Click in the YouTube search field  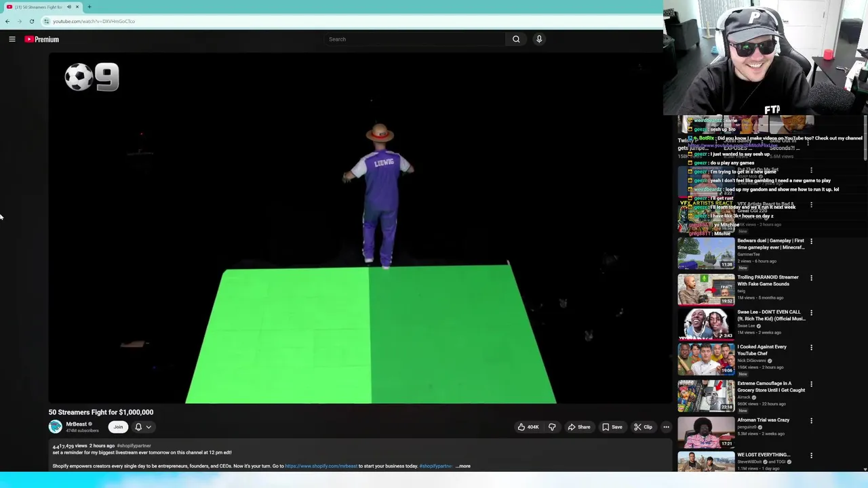[415, 39]
